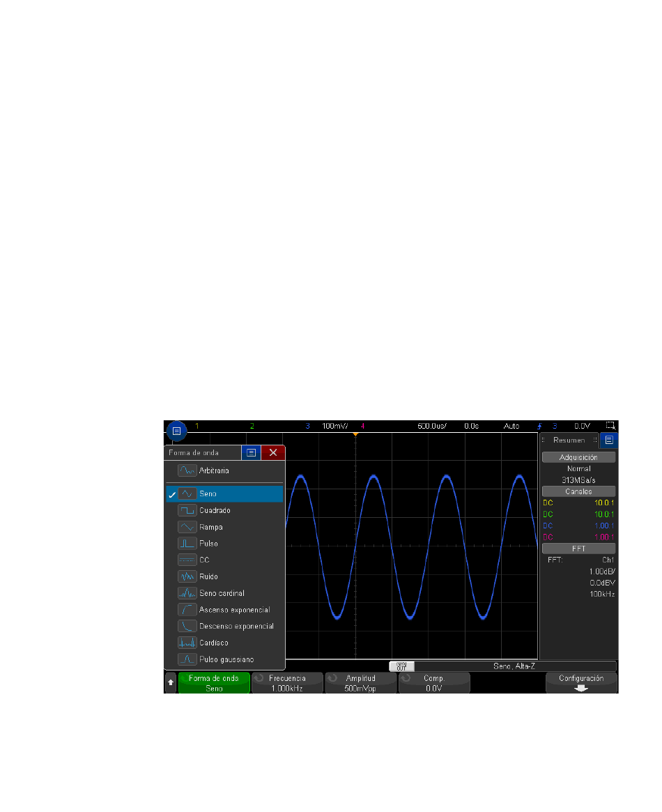The width and height of the screenshot is (662, 812).
Task: Tap the FFT source Ch1 value
Action: [608, 560]
